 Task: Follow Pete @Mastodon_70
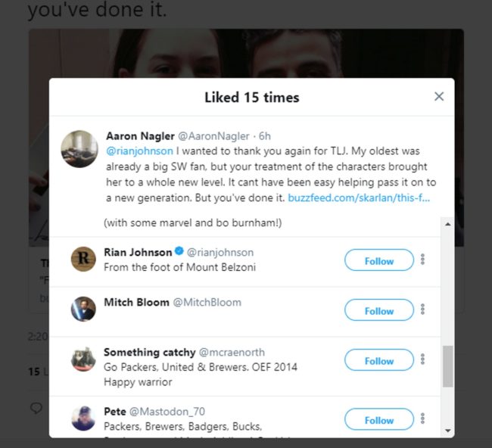point(378,420)
